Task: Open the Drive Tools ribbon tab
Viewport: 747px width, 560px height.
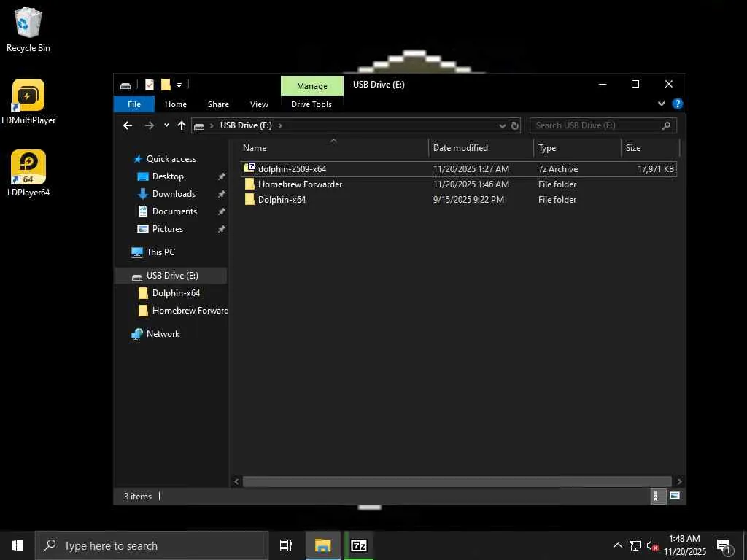Action: (311, 104)
